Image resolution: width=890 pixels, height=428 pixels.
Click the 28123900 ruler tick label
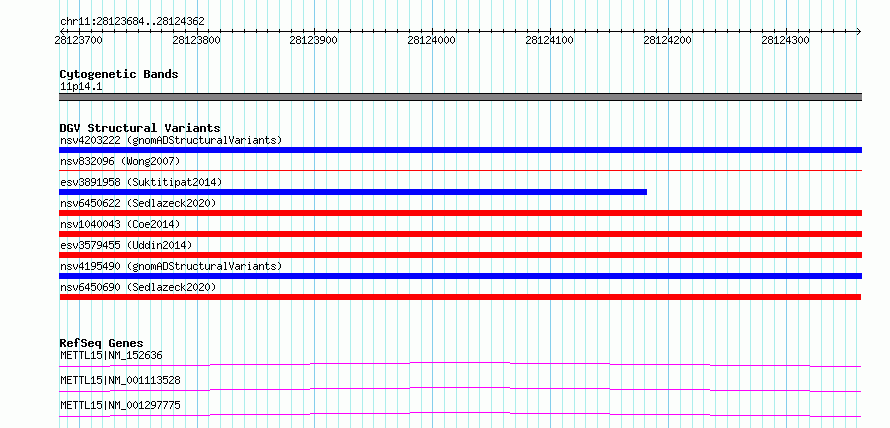pos(313,40)
